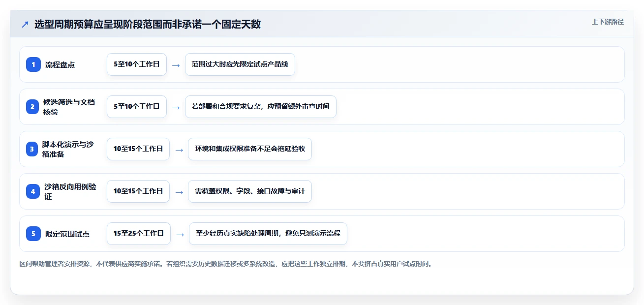
Task: Click the note 需覆盖权限、字段、接口故障与审计
Action: (x=250, y=191)
